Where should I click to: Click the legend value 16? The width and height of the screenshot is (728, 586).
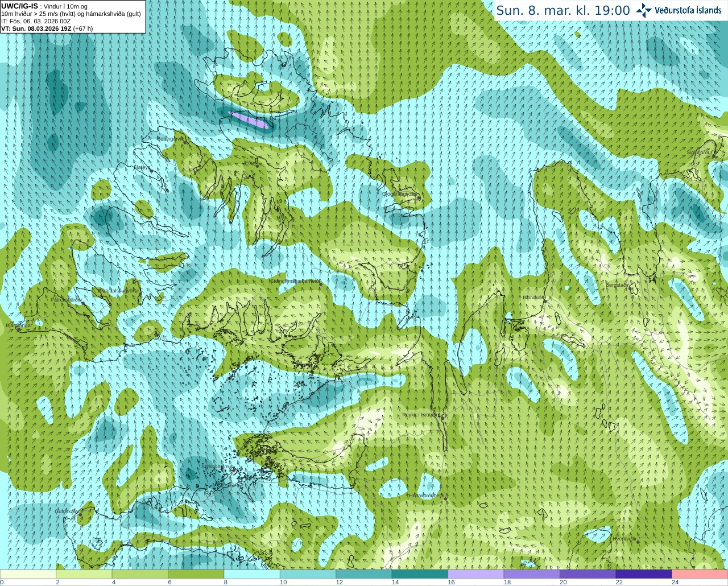[x=451, y=583]
